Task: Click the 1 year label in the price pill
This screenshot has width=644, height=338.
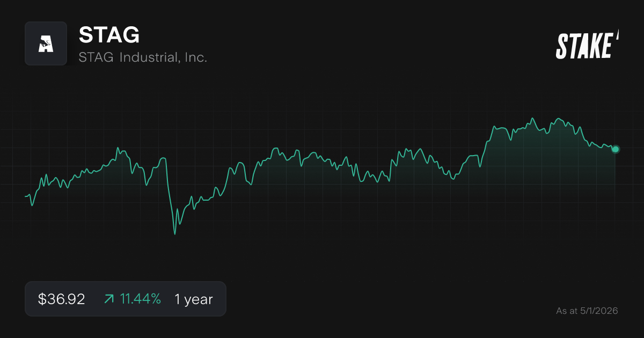Action: tap(193, 299)
